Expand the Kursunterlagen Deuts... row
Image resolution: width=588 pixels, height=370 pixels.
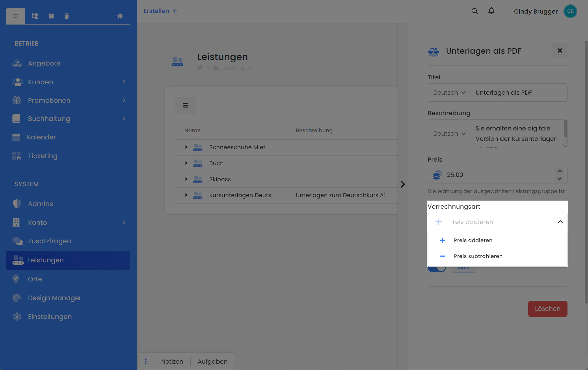tap(186, 195)
